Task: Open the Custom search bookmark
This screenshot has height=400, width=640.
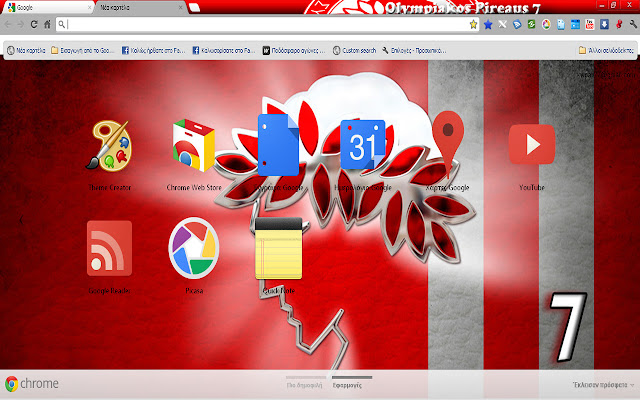Action: pos(354,51)
